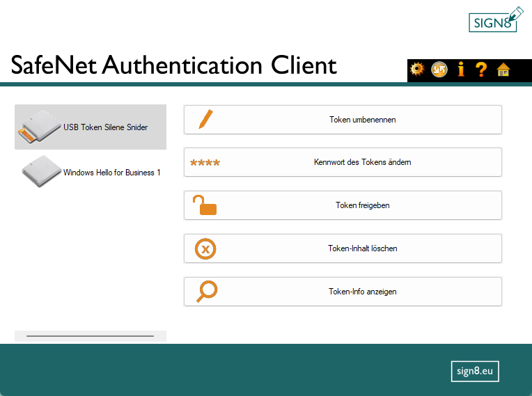The image size is (532, 396).
Task: Click Token-Inhalt löschen button
Action: pos(343,248)
